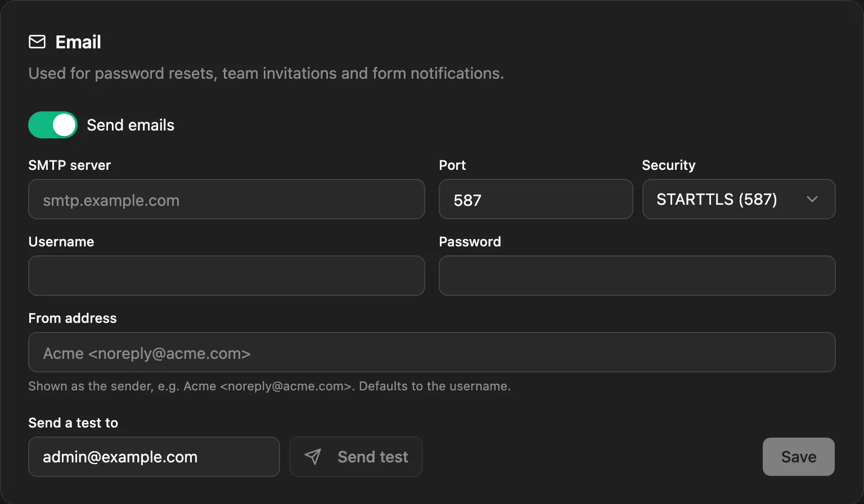Viewport: 864px width, 504px height.
Task: Click the envelope icon beside Email heading
Action: pos(37,42)
